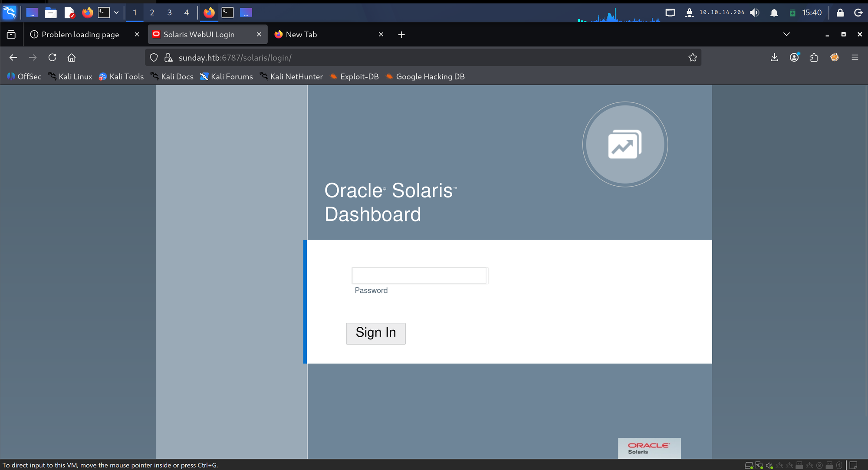Open the Firefox hamburger application menu

pyautogui.click(x=855, y=57)
